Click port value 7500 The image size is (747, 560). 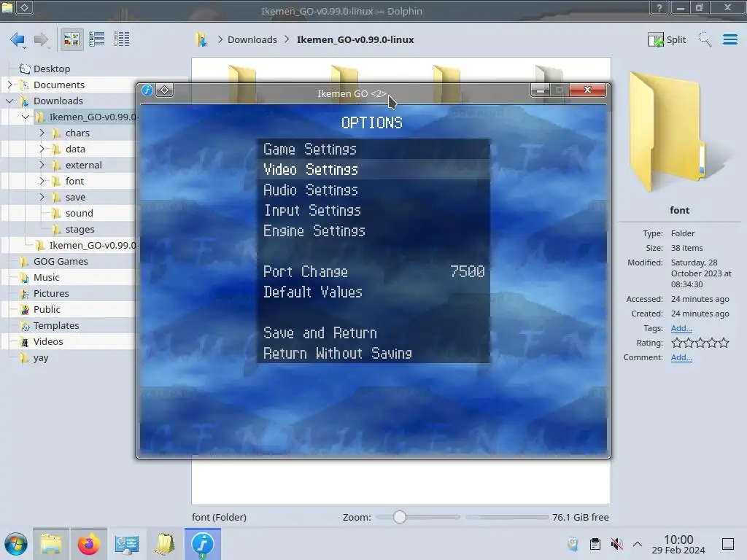pos(468,271)
